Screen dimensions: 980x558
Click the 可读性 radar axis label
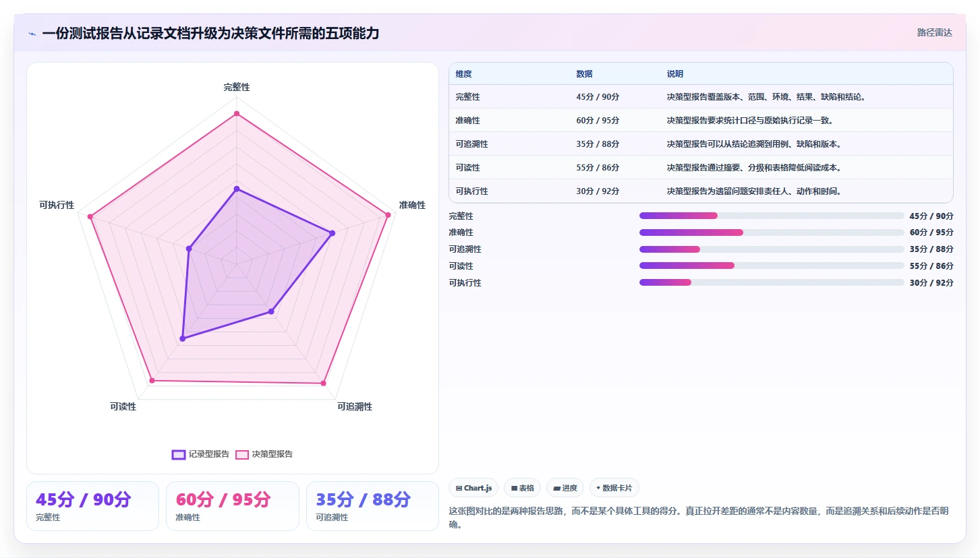coord(123,406)
